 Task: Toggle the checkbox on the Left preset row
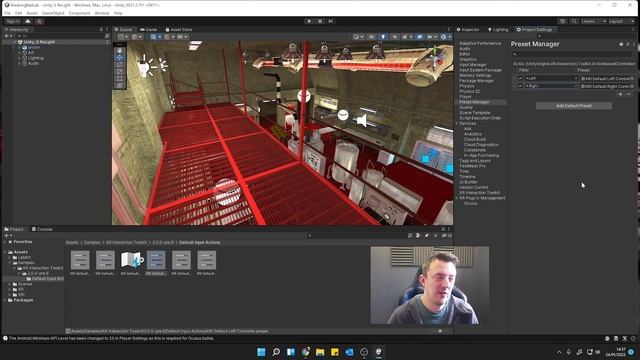(520, 78)
